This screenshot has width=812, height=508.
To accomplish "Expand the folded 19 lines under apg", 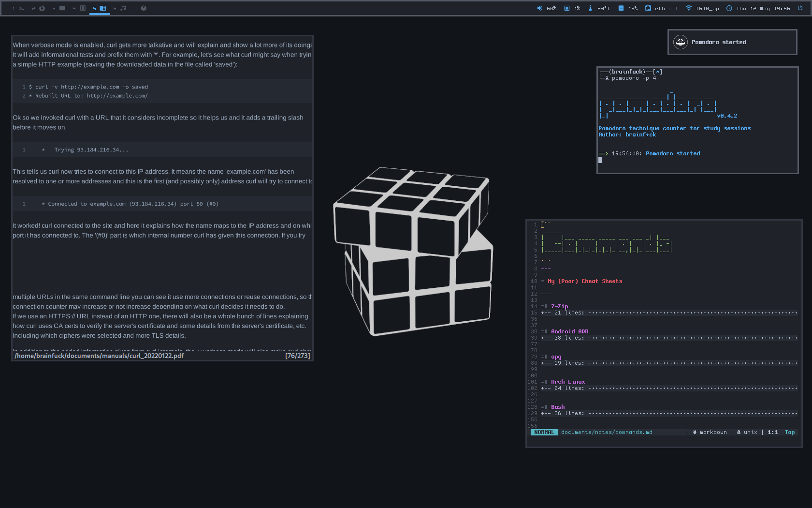I will pyautogui.click(x=669, y=363).
